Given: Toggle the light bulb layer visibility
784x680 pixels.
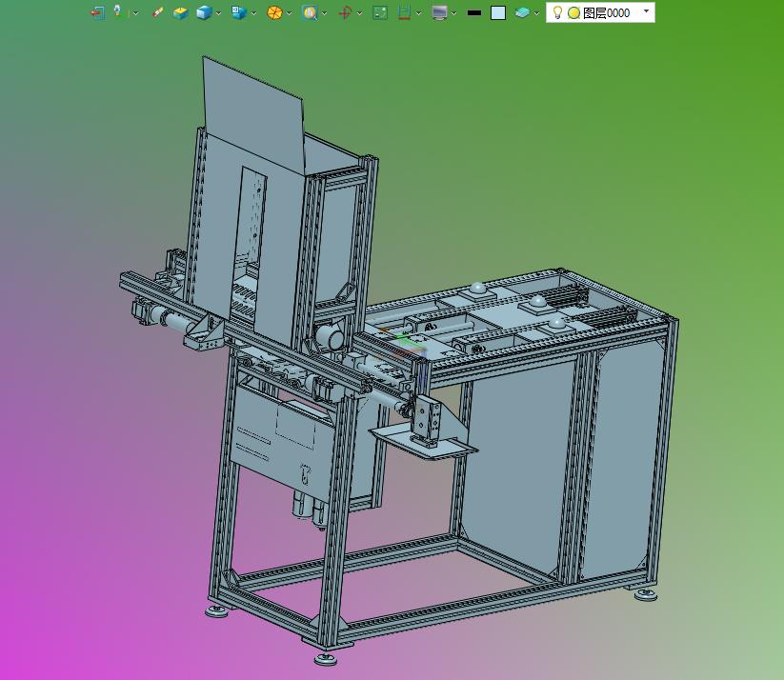Looking at the screenshot, I should click(557, 12).
